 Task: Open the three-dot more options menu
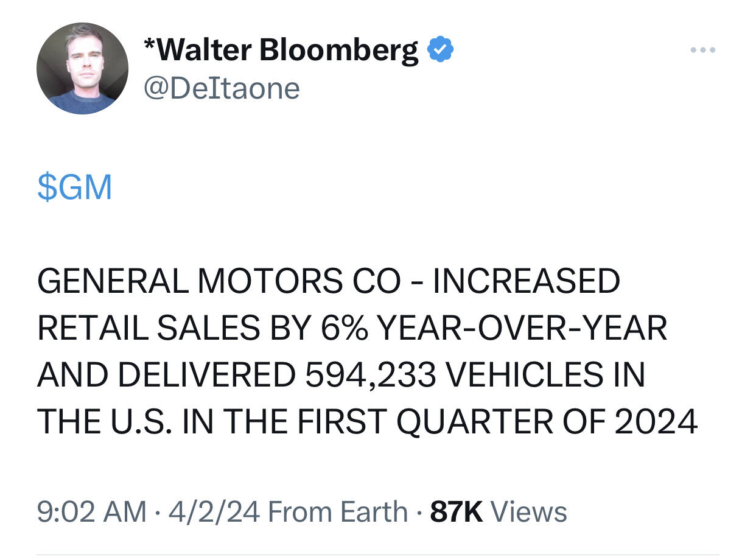704,49
